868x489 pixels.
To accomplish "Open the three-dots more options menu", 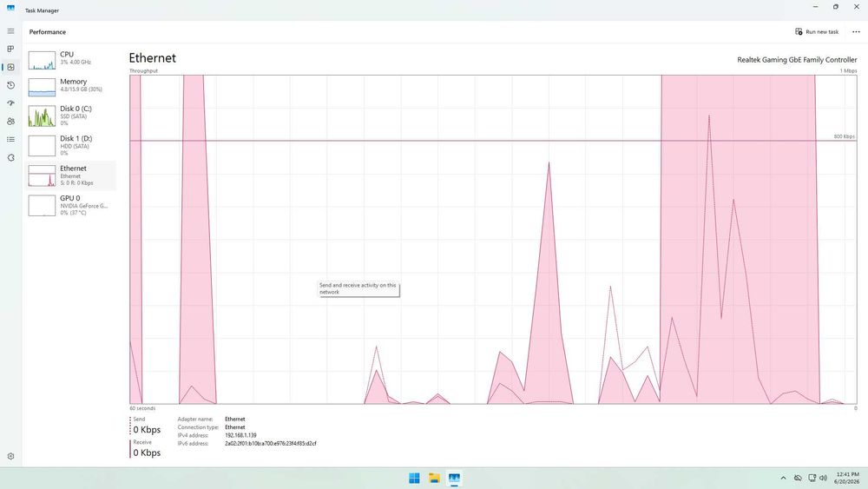I will coord(856,32).
